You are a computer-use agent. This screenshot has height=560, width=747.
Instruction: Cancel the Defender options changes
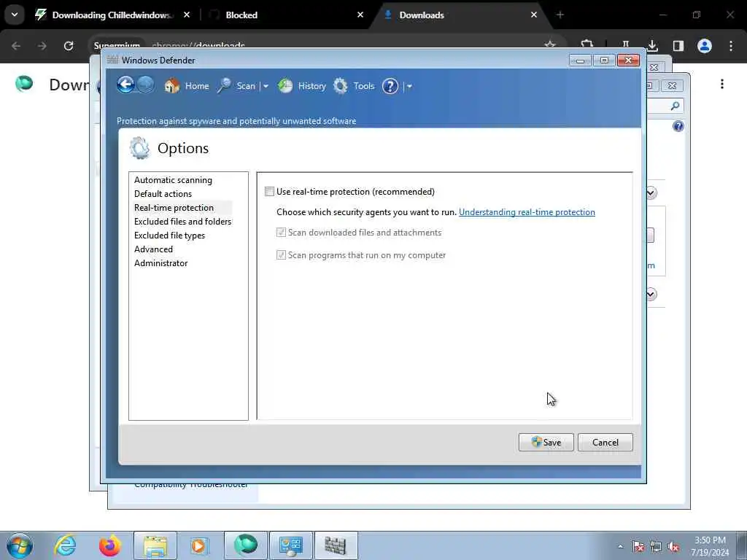pyautogui.click(x=605, y=443)
